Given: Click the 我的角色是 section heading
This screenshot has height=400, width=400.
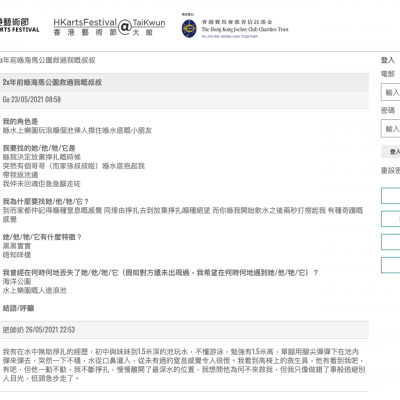Looking at the screenshot, I should point(20,121).
